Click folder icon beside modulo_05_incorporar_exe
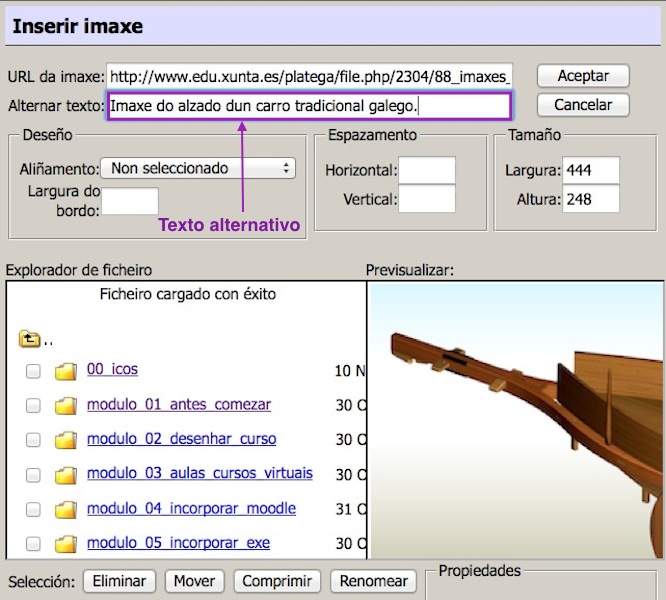This screenshot has width=666, height=600. pyautogui.click(x=66, y=544)
